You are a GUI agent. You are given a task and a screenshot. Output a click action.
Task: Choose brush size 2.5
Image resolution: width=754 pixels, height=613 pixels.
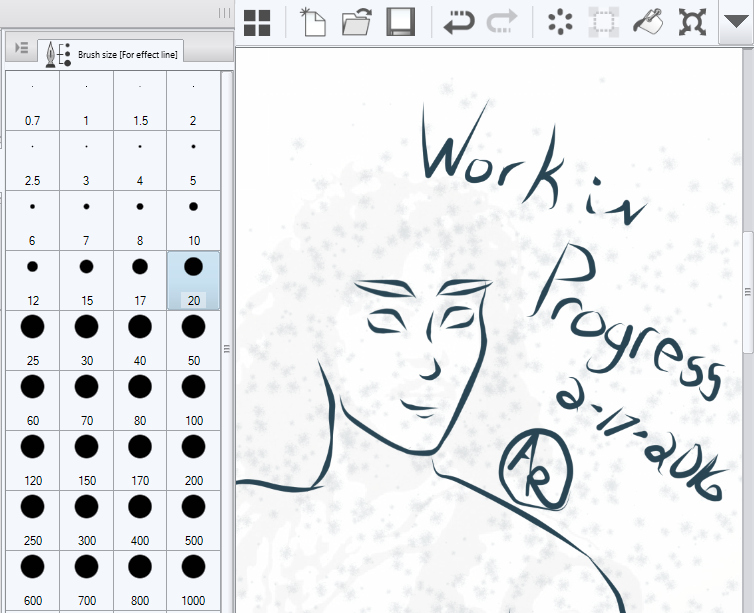pos(32,161)
